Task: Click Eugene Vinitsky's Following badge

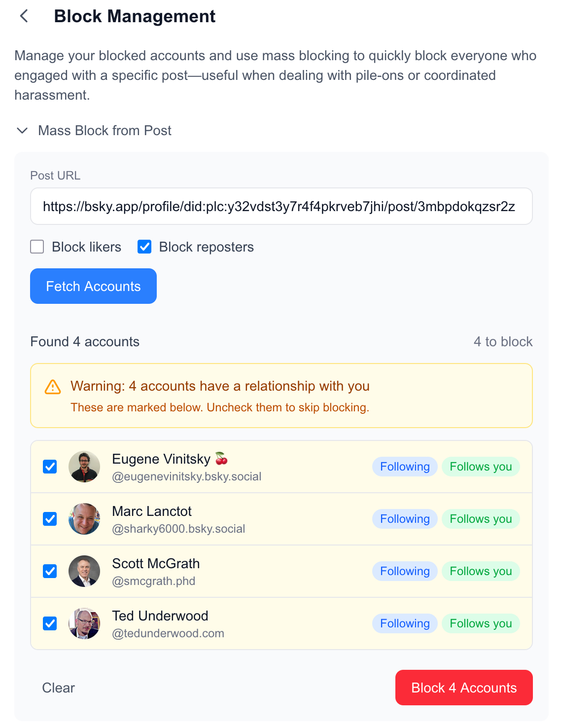Action: coord(405,467)
